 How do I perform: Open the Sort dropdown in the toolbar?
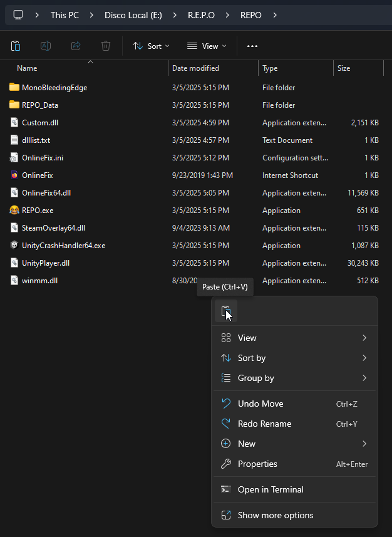point(151,45)
